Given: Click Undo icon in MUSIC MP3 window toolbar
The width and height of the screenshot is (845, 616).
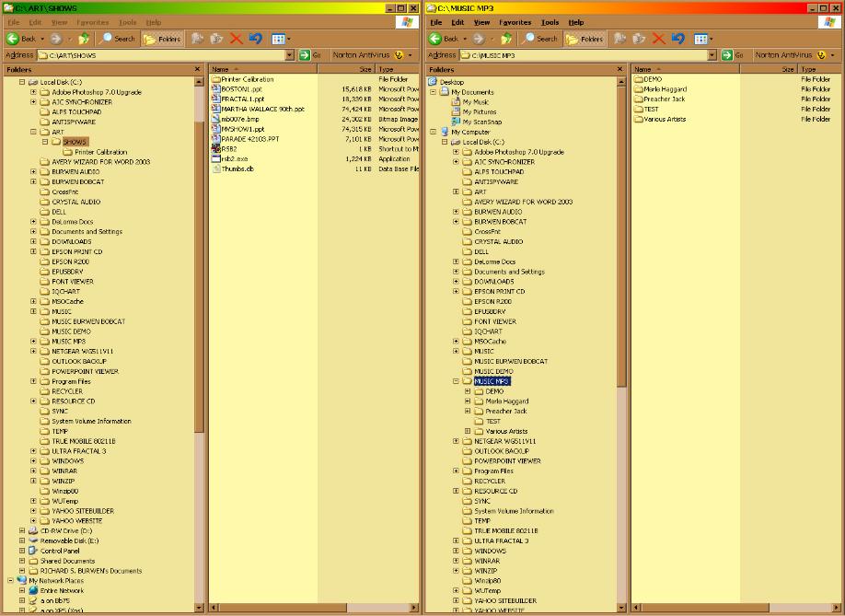Looking at the screenshot, I should click(677, 39).
